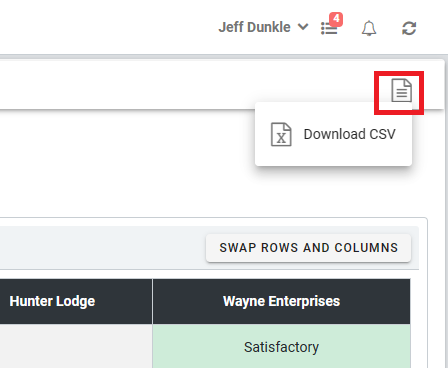Choose the Download CSV menu entry
This screenshot has height=368, width=448.
(333, 134)
